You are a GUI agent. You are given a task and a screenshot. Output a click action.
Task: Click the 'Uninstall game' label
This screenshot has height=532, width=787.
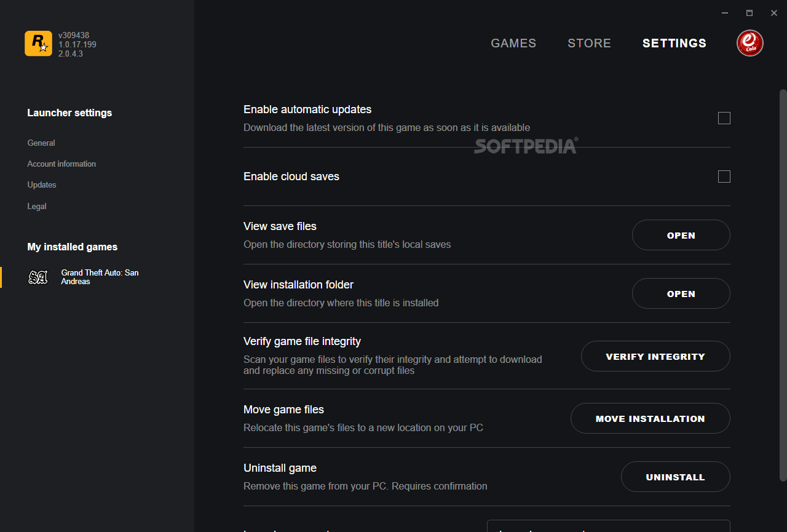(x=280, y=468)
